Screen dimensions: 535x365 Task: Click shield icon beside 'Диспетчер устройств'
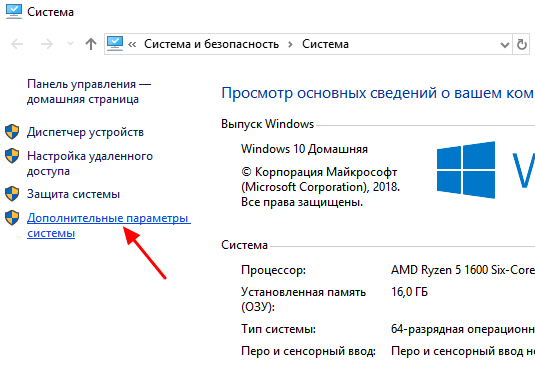coord(12,132)
